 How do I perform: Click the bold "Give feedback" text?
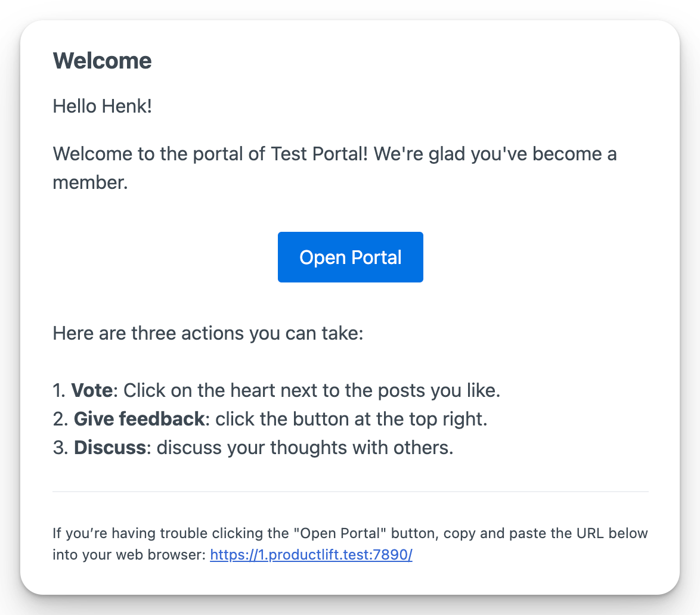click(139, 419)
